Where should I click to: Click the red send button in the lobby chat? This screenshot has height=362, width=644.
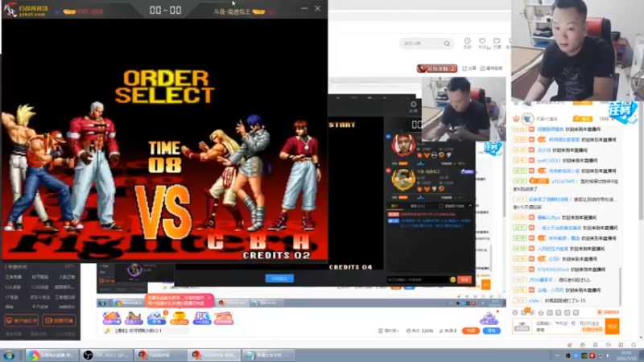(x=465, y=279)
